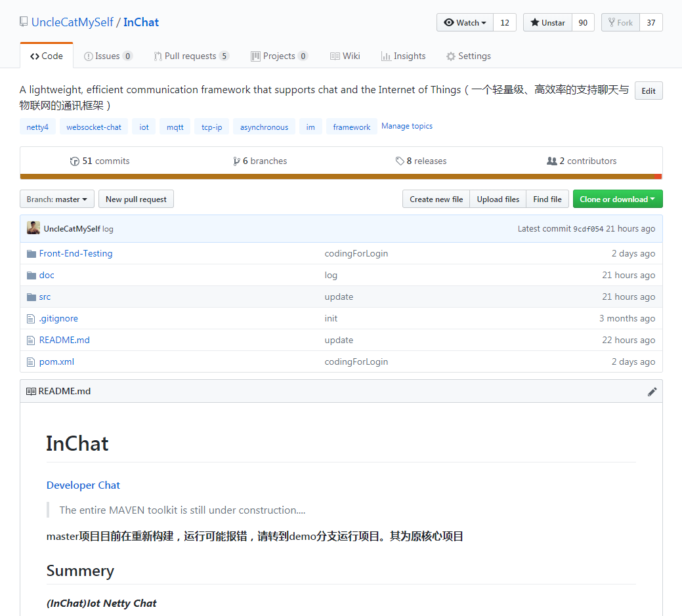Open the .gitignore file
Viewport: 682px width, 616px height.
pyautogui.click(x=58, y=319)
